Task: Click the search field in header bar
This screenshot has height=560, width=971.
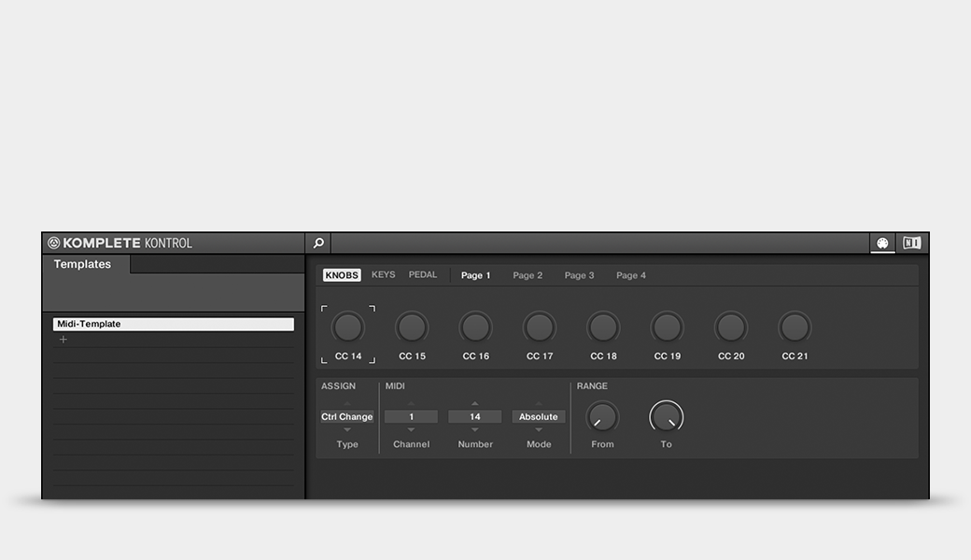Action: pos(599,244)
